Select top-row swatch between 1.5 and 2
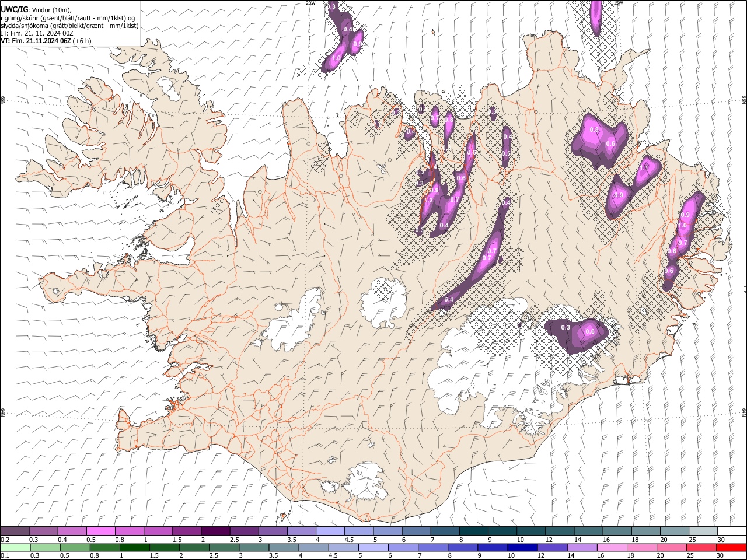747x560 pixels. [x=186, y=531]
